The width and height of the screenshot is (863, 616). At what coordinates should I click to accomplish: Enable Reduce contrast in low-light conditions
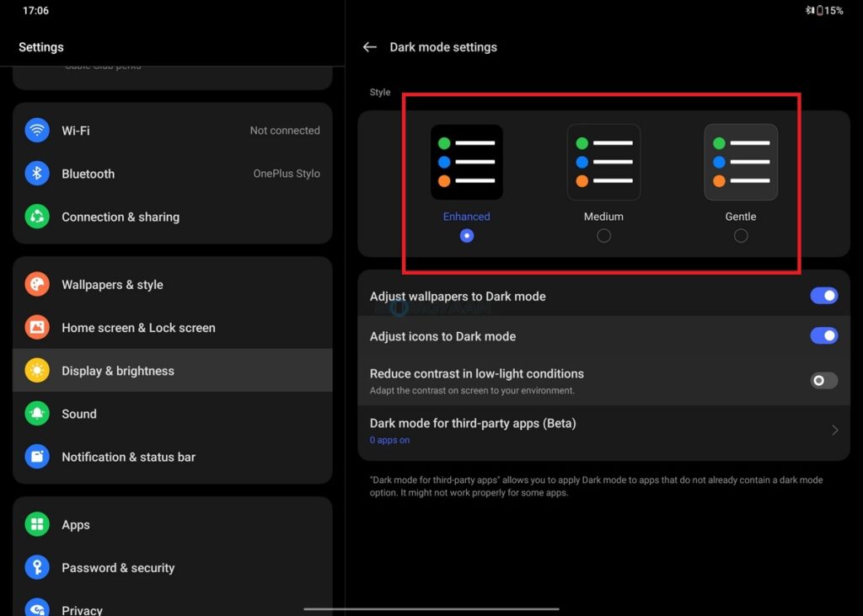click(823, 381)
